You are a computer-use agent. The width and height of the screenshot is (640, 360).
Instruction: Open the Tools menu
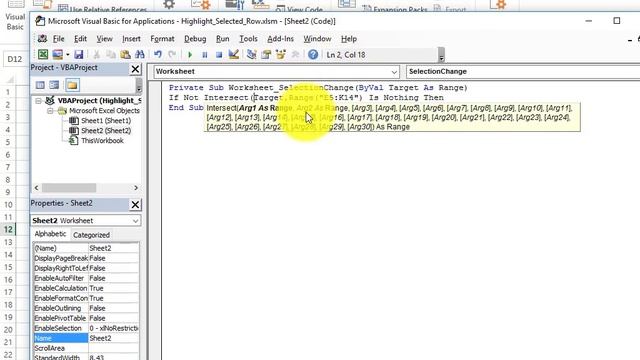[x=248, y=39]
